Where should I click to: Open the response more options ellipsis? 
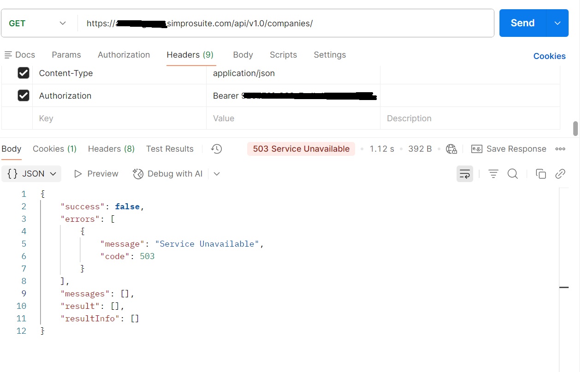pyautogui.click(x=560, y=149)
